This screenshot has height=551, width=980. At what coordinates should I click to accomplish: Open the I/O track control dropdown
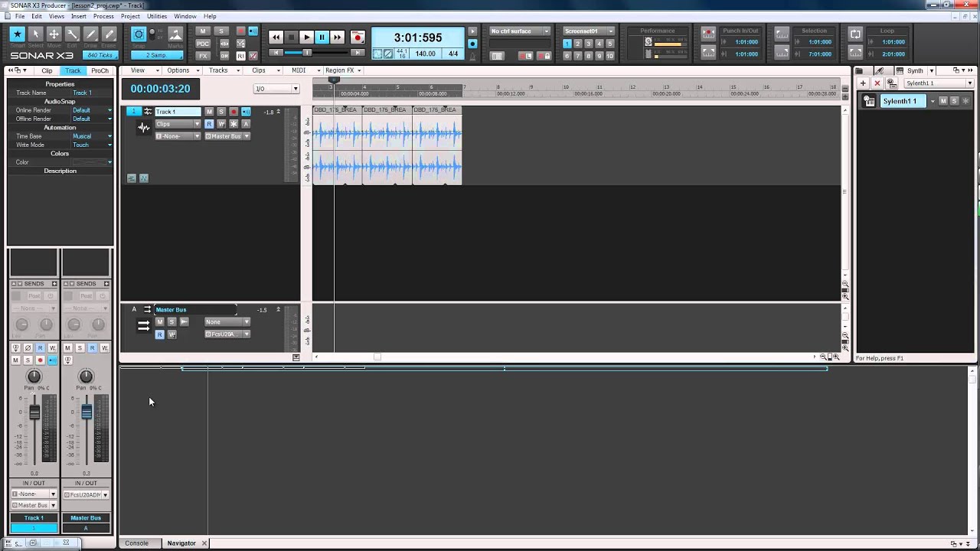pos(276,89)
